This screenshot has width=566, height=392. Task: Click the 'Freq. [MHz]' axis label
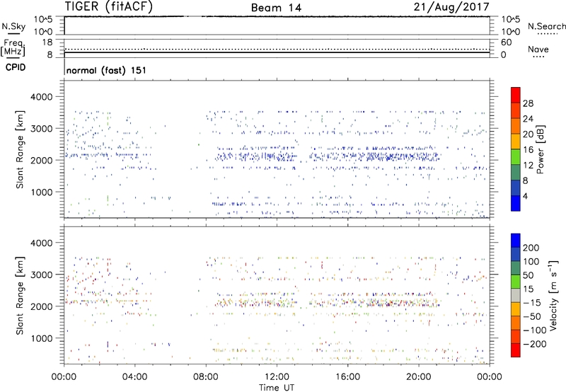13,47
